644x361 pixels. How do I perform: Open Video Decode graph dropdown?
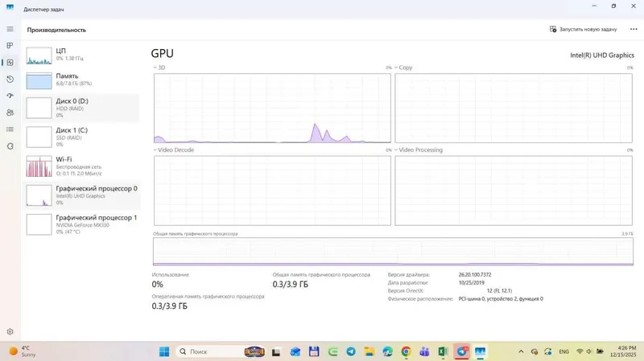[x=174, y=150]
